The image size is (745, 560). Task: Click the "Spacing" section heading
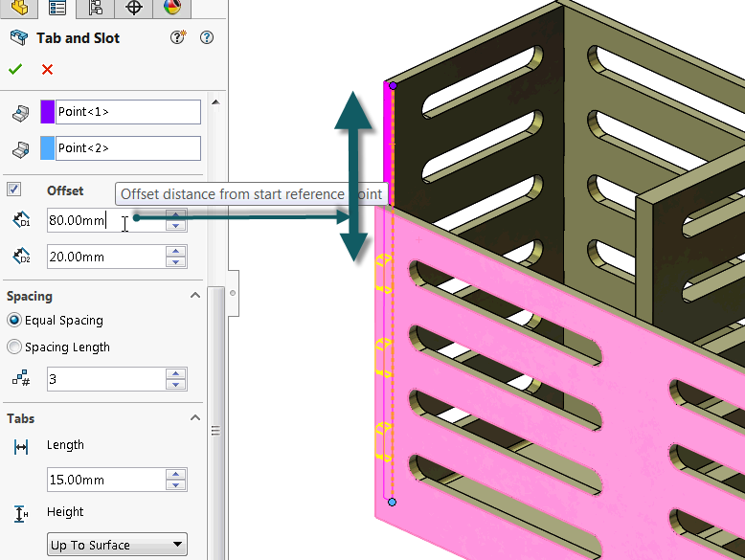(x=30, y=297)
